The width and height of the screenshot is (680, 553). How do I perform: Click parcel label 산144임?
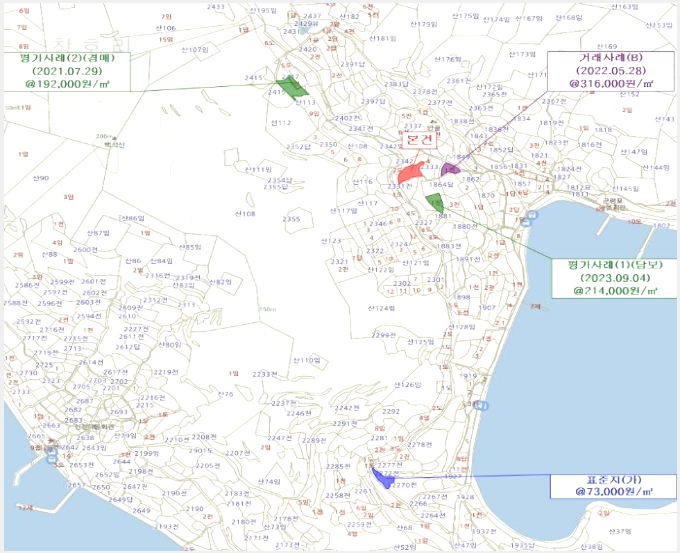click(x=656, y=167)
